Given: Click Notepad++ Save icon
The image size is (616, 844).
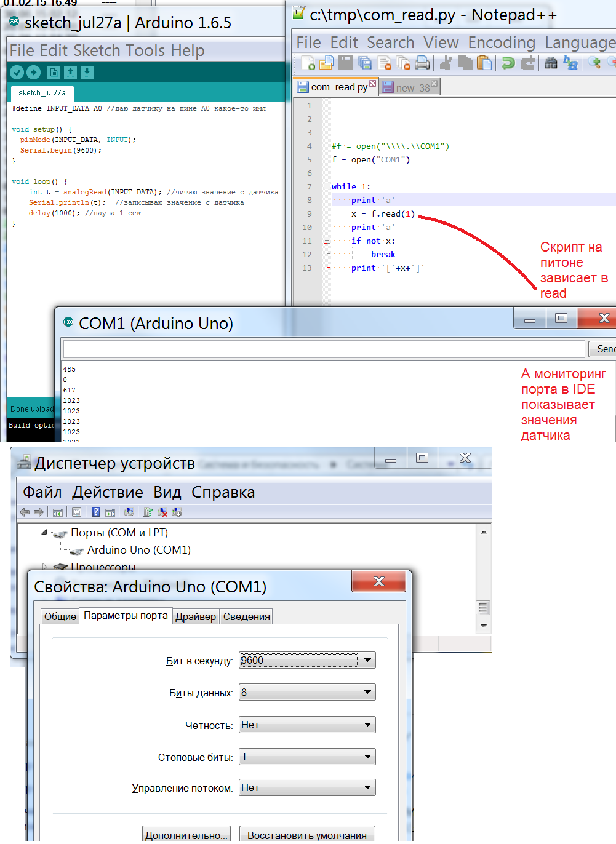Looking at the screenshot, I should pos(346,63).
